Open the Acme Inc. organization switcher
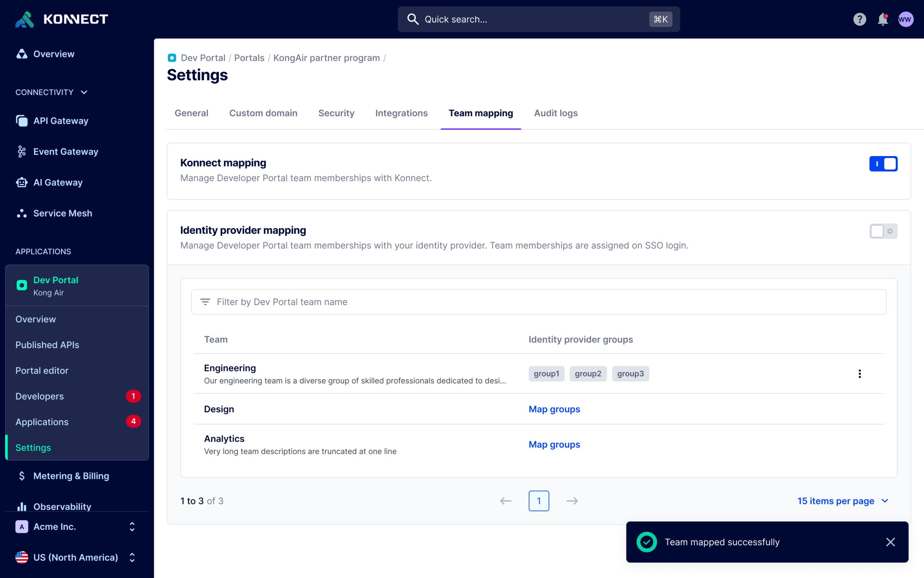 [77, 527]
